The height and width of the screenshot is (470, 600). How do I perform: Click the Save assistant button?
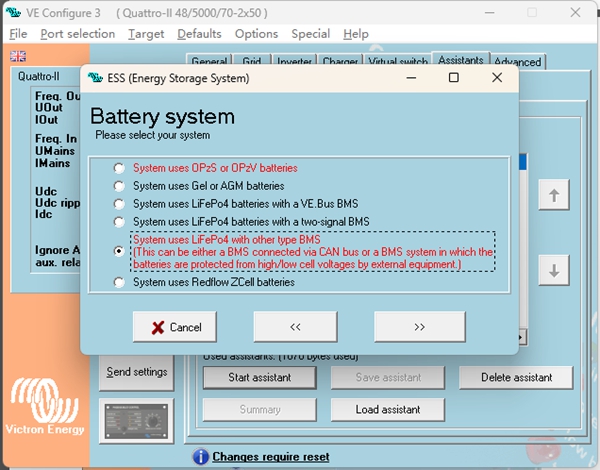click(x=388, y=378)
